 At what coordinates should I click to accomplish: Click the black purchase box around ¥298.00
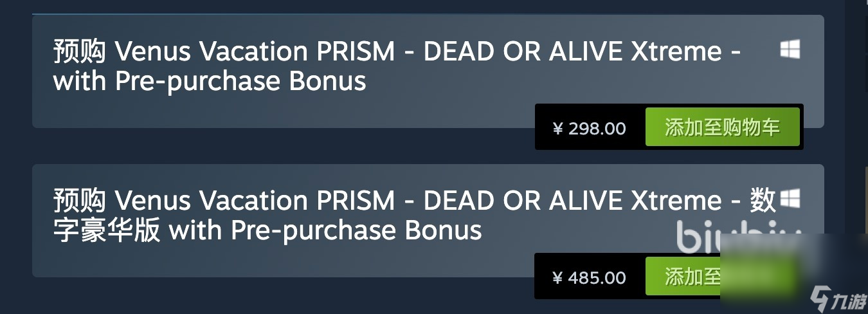(669, 127)
